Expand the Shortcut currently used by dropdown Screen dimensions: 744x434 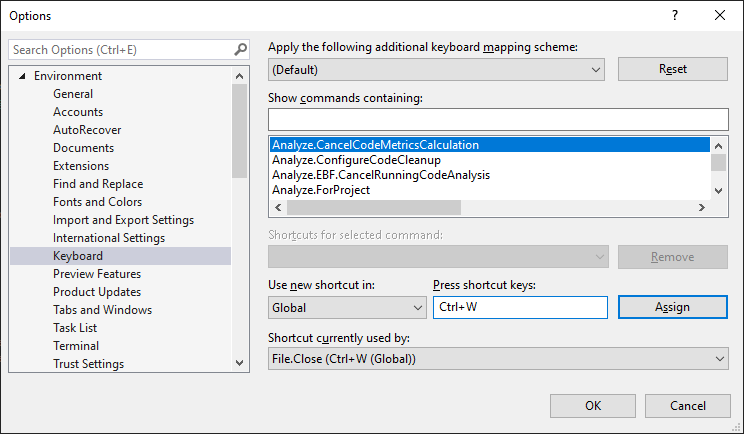[x=498, y=359]
